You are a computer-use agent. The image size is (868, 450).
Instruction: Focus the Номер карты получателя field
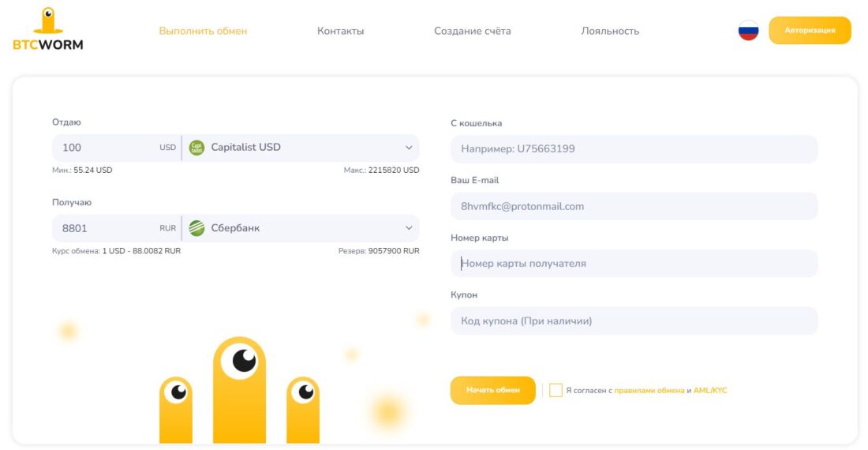click(634, 264)
